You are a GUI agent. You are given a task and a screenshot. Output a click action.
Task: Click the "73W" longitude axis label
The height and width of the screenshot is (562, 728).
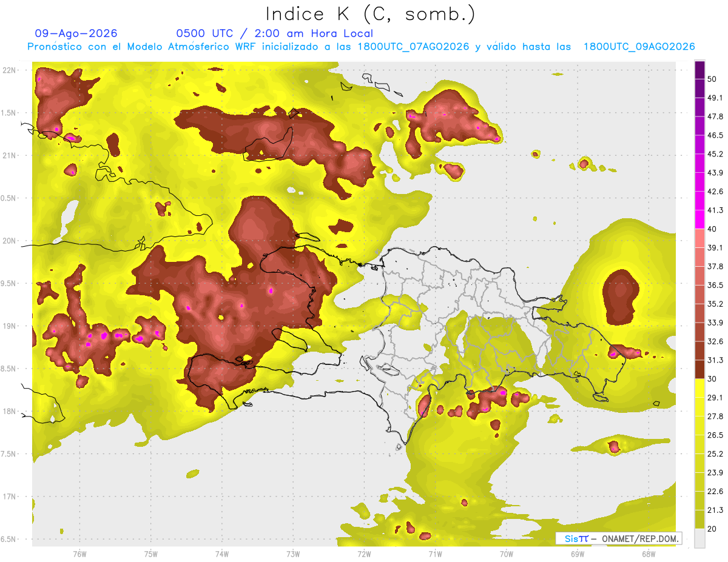[x=293, y=554]
